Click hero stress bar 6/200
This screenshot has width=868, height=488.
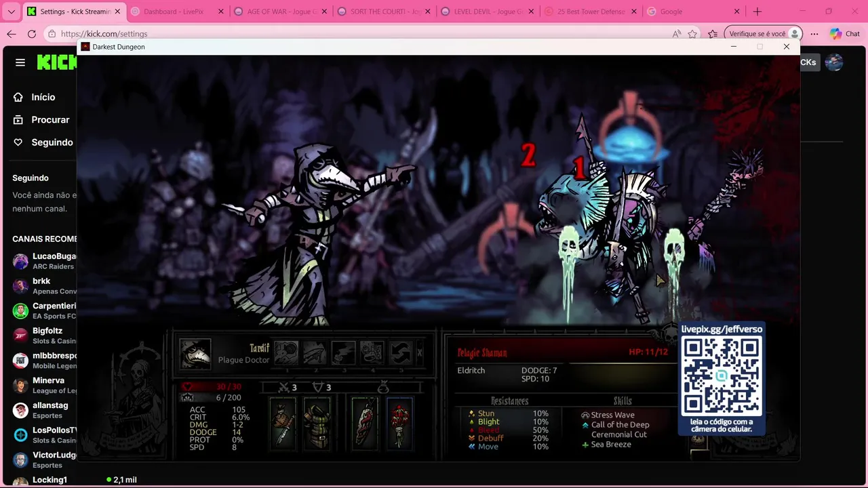[x=212, y=398]
